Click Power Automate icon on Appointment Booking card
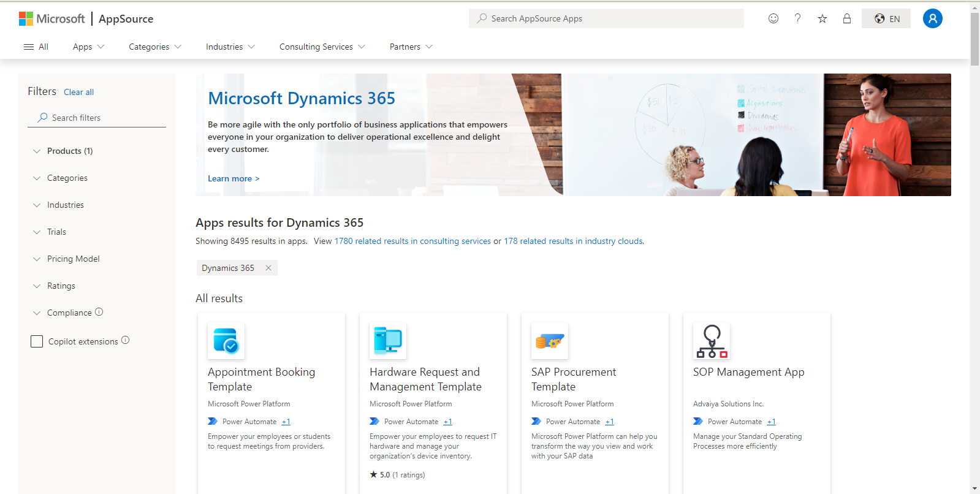The width and height of the screenshot is (980, 494). (x=213, y=421)
